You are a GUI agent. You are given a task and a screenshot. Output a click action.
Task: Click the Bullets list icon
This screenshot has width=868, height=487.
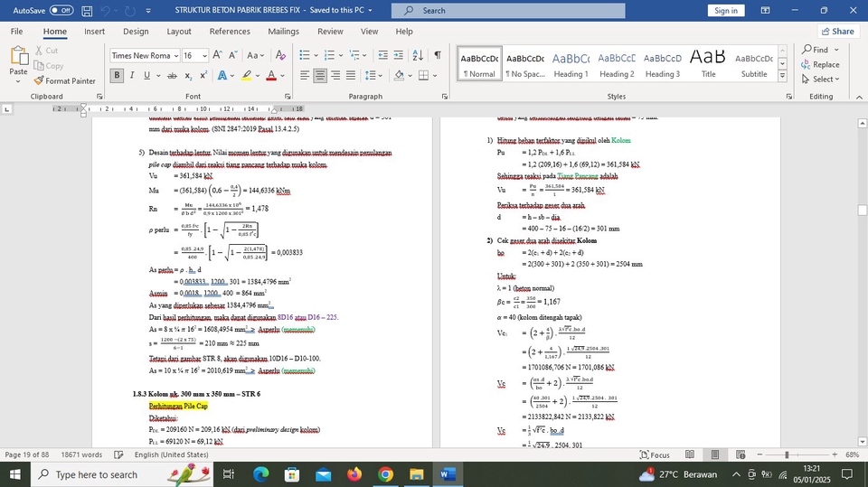click(305, 55)
